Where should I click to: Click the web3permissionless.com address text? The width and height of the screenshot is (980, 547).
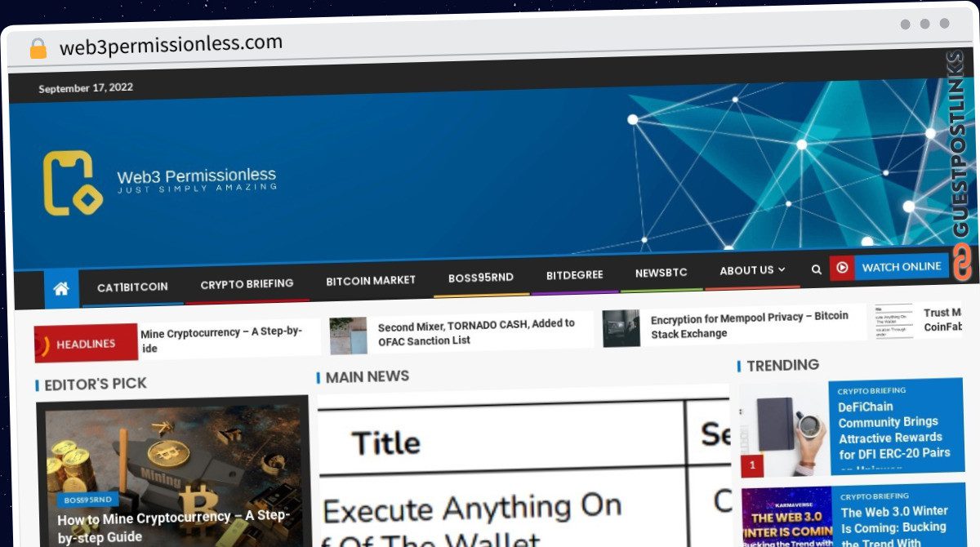pos(171,44)
